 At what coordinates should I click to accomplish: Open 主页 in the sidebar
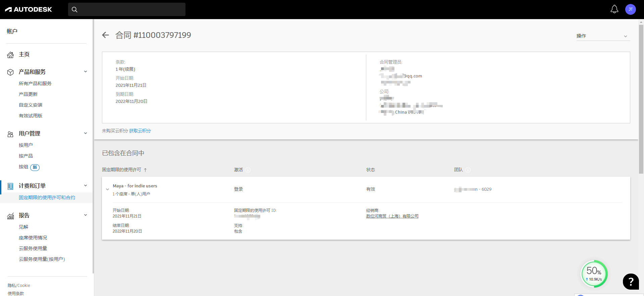coord(24,54)
